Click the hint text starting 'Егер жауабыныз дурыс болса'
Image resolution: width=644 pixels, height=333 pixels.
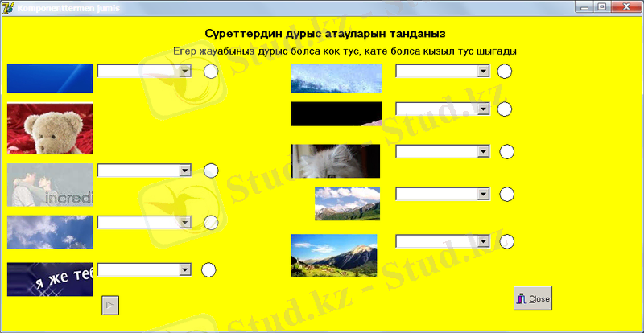(x=345, y=51)
